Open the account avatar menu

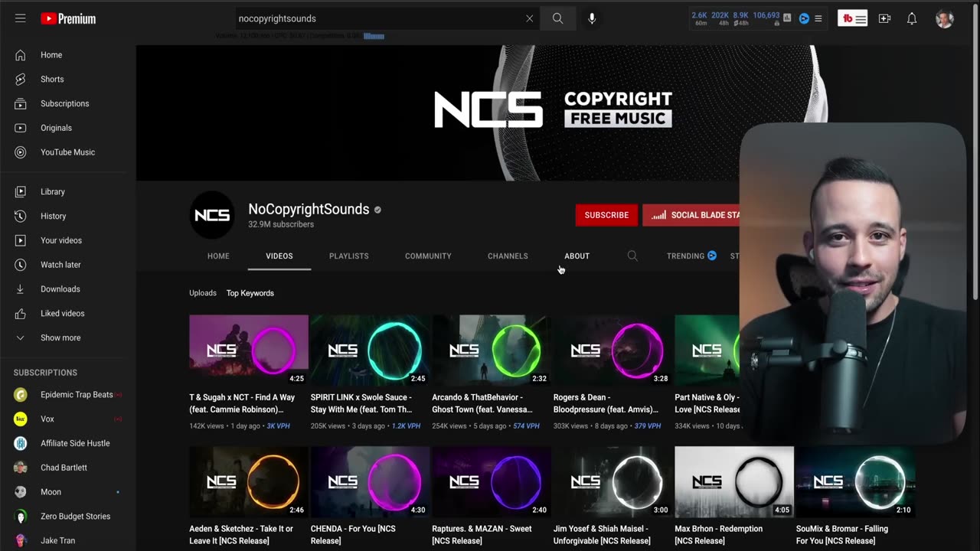(945, 18)
